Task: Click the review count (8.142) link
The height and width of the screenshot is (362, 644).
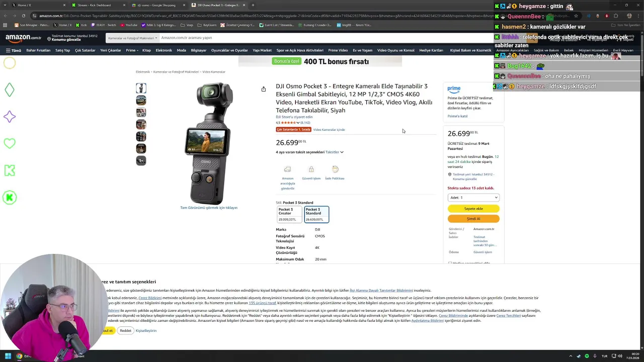Action: click(305, 123)
